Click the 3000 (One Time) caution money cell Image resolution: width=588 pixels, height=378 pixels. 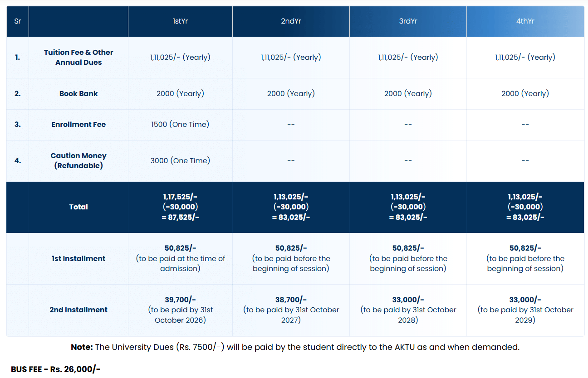180,161
